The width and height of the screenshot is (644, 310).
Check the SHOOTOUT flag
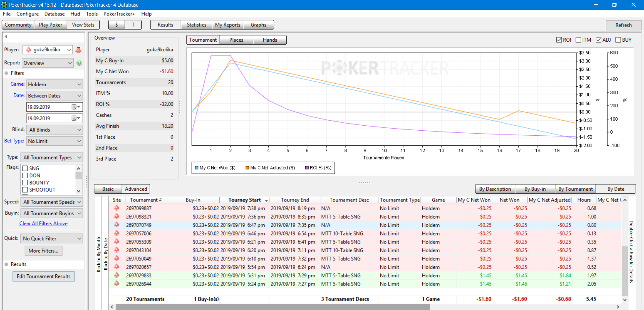tap(25, 190)
